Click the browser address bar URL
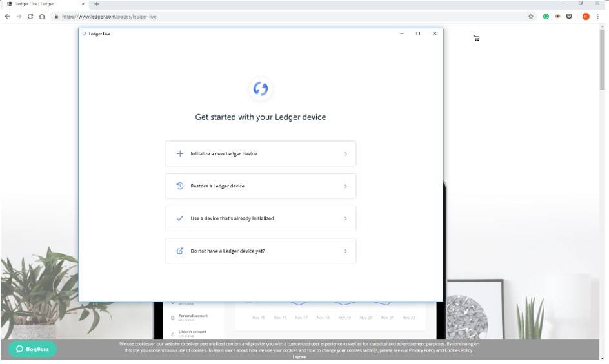Viewport: 609px width, 364px height. [x=109, y=17]
